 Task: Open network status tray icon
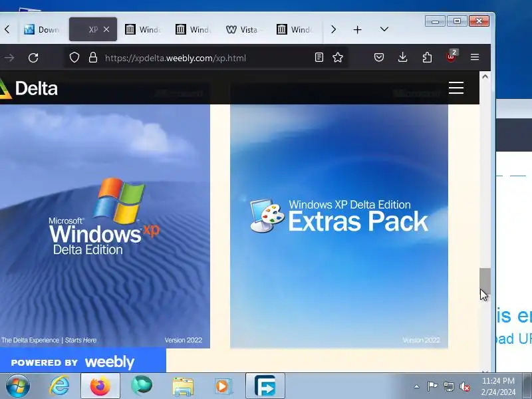[448, 386]
